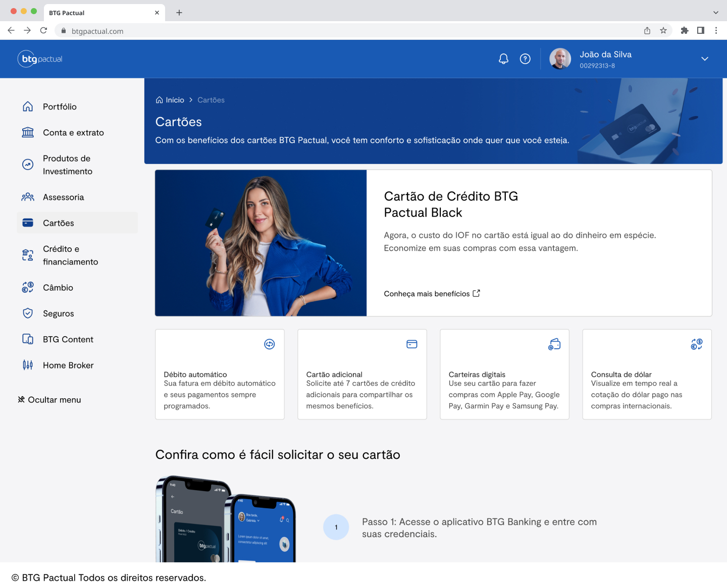
Task: Open Crédito e financiamento
Action: [77, 255]
